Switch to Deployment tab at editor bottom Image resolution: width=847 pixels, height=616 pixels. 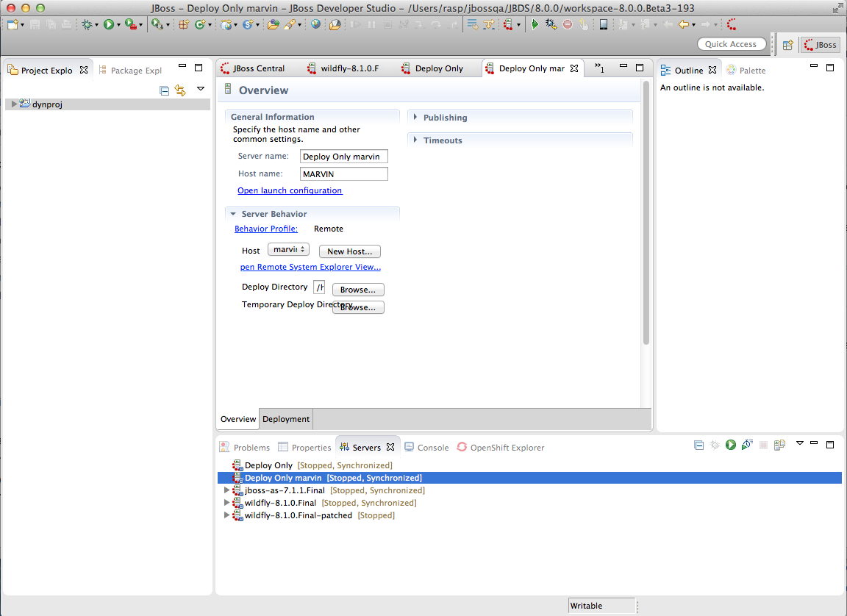coord(286,419)
